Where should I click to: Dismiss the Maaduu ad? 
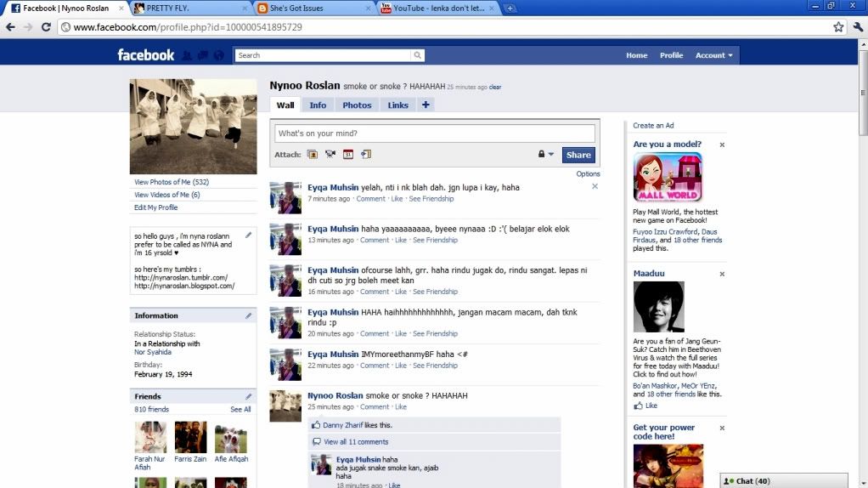(x=722, y=274)
